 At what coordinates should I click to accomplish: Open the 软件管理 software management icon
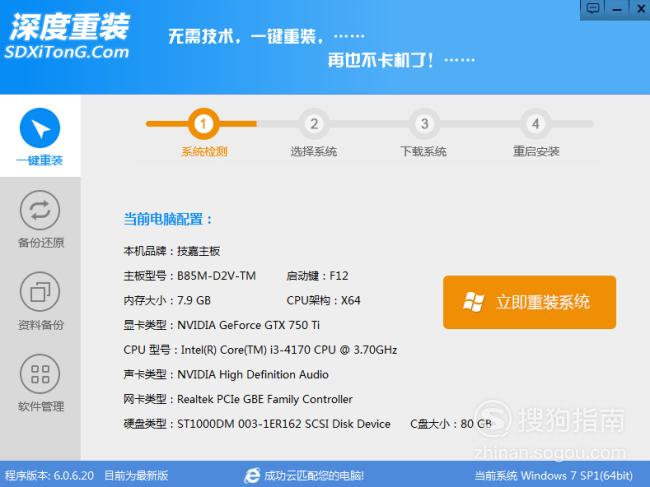(40, 373)
